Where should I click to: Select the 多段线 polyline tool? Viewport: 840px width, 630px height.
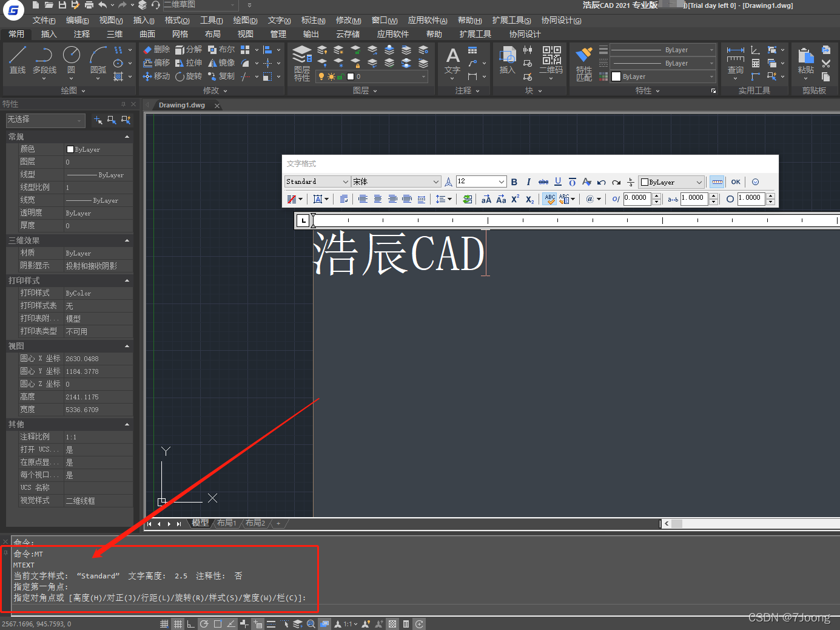tap(44, 60)
